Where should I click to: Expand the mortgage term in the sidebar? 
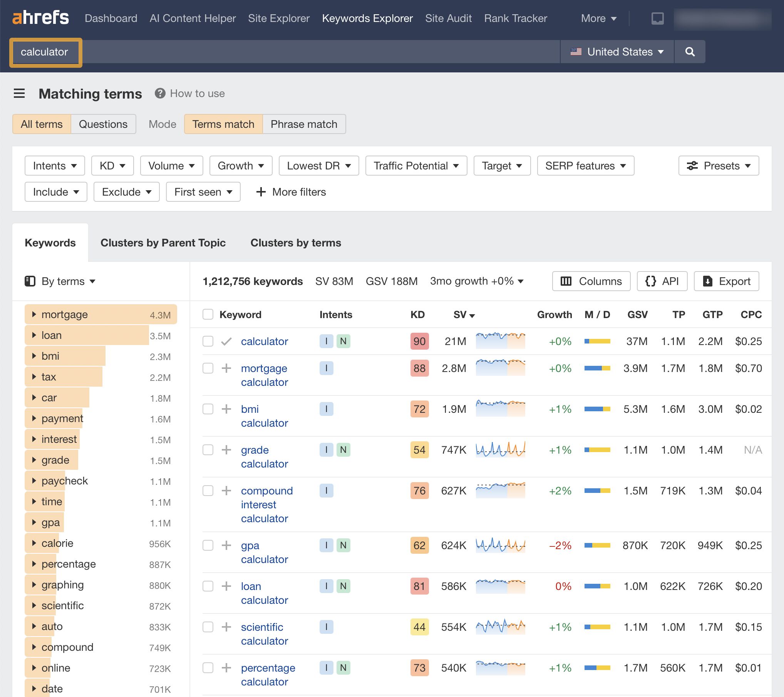click(x=34, y=314)
